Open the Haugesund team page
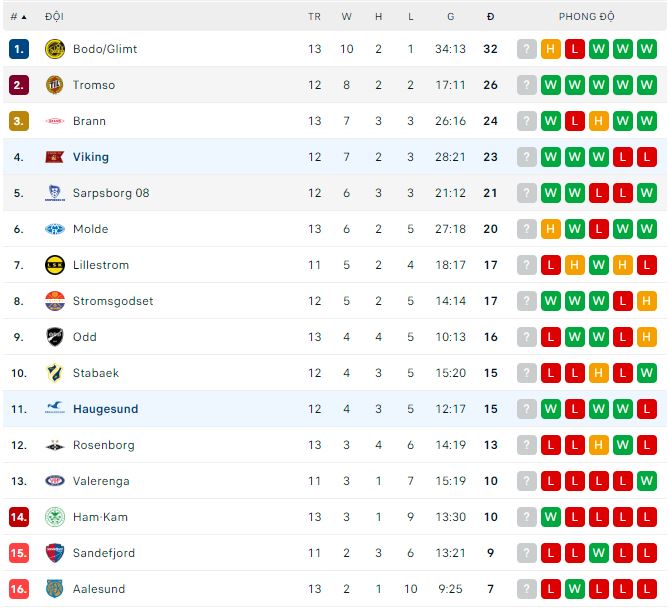 (105, 409)
